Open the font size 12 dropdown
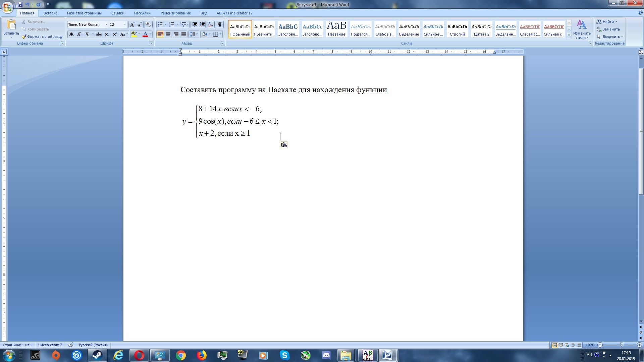Viewport: 644px width, 362px height. click(125, 24)
